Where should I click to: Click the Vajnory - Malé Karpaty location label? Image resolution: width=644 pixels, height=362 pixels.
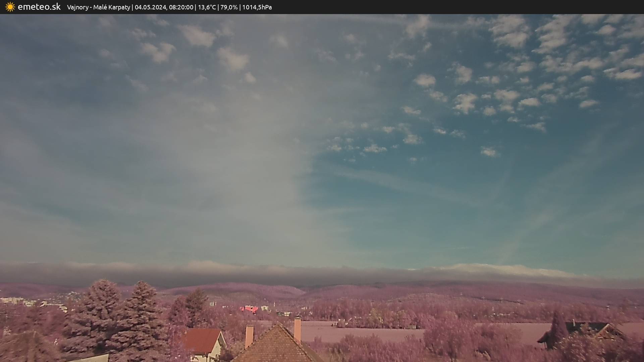(x=98, y=7)
